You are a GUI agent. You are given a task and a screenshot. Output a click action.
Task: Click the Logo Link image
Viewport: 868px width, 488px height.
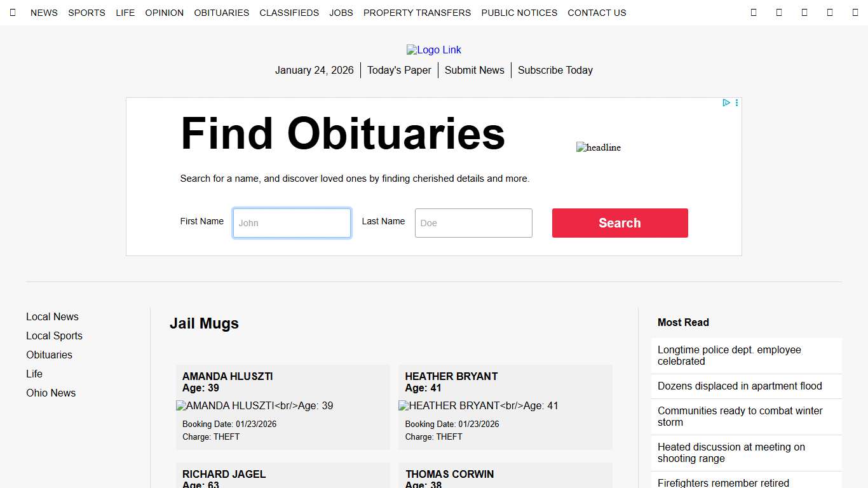coord(434,50)
